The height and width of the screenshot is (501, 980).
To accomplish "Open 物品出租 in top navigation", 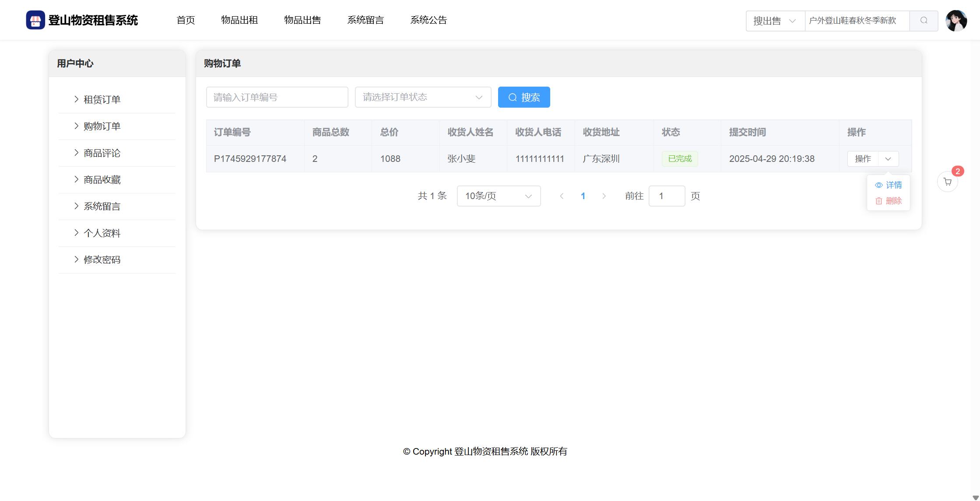I will pos(239,20).
